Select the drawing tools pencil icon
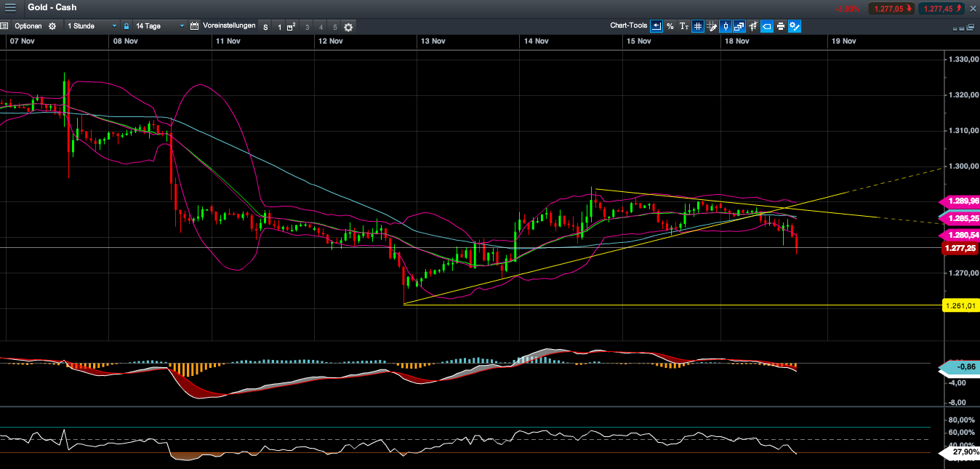The image size is (980, 469). click(712, 26)
